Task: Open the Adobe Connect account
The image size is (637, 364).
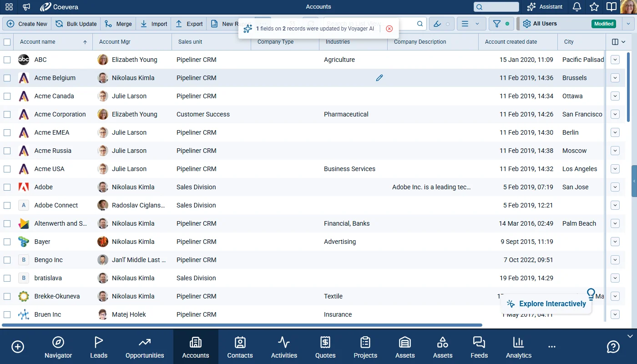Action: tap(56, 205)
